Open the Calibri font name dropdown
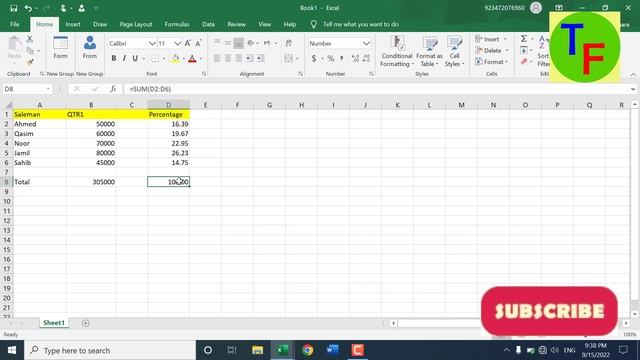 (151, 43)
